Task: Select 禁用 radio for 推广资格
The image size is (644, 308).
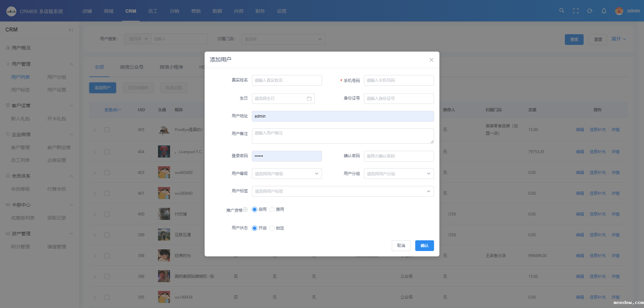Action: pos(272,209)
